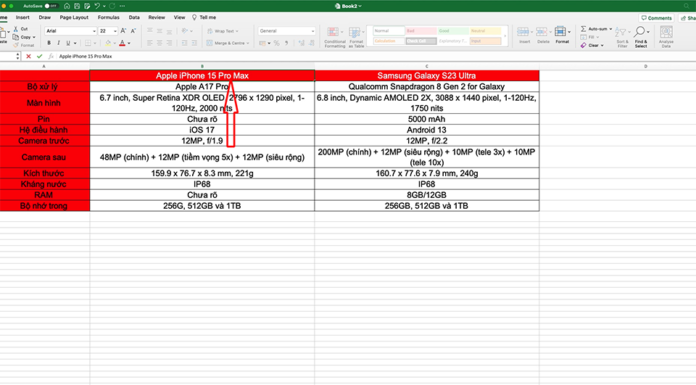The width and height of the screenshot is (696, 385).
Task: Open Conditional Formatting
Action: (334, 37)
